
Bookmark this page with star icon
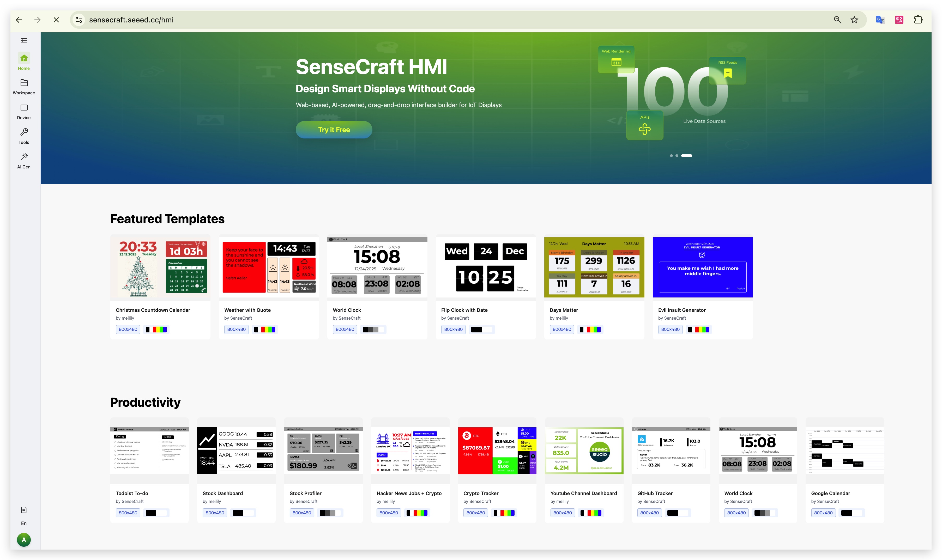(854, 20)
